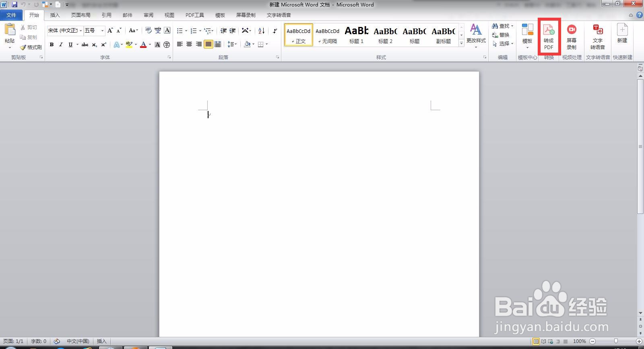
Task: Apply Text Effects icon
Action: (116, 45)
